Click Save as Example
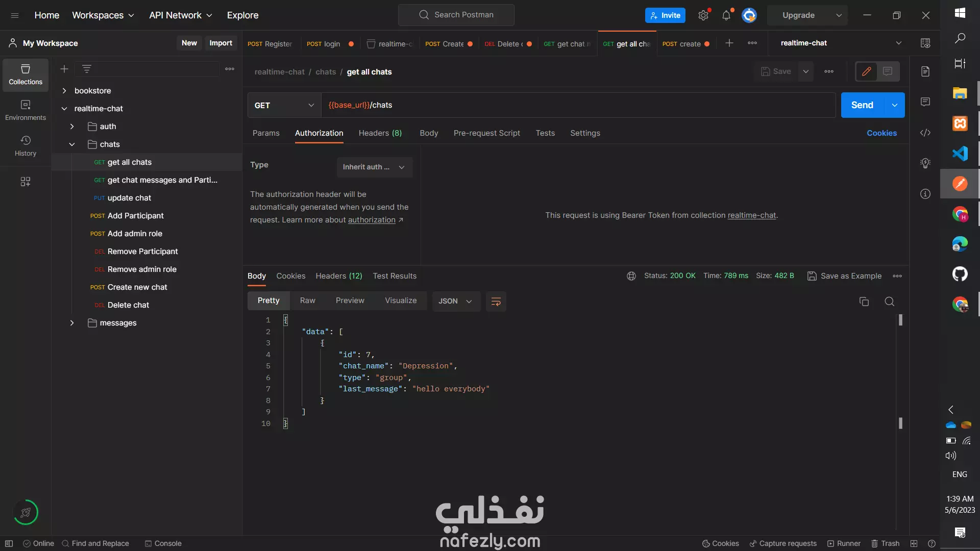 pyautogui.click(x=844, y=276)
